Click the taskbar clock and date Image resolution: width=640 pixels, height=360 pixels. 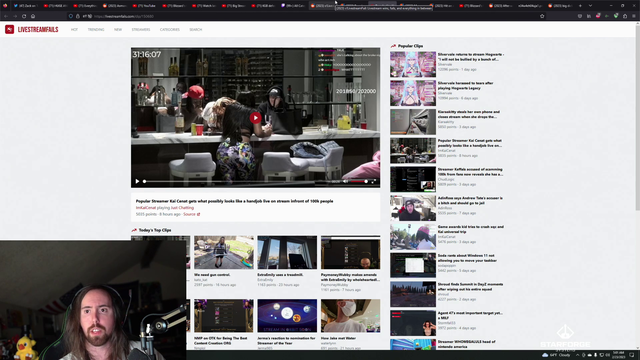(619, 355)
